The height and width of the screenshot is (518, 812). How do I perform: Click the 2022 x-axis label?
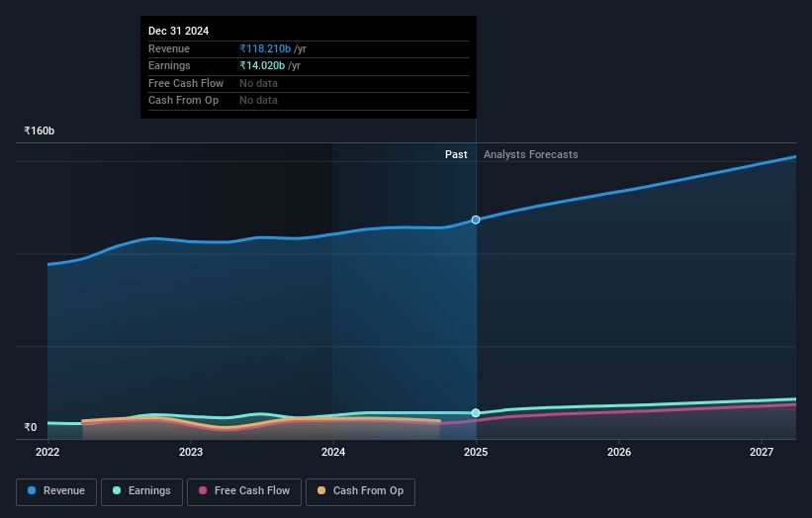point(47,453)
